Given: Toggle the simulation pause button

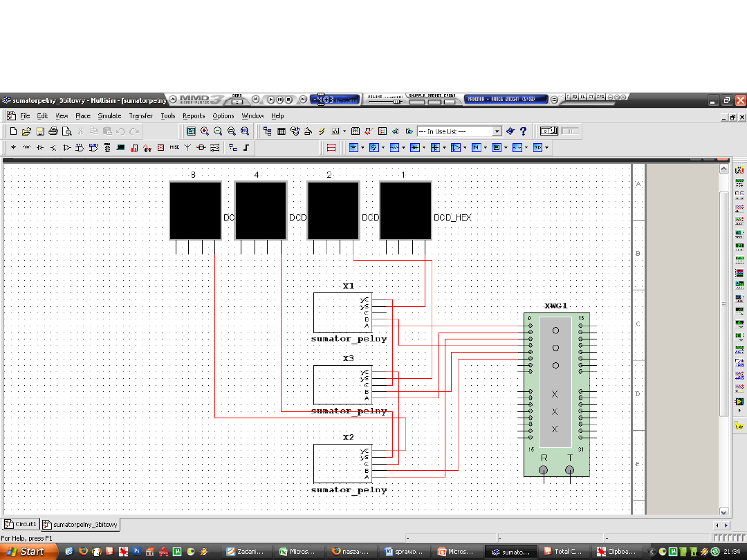Looking at the screenshot, I should click(x=570, y=131).
